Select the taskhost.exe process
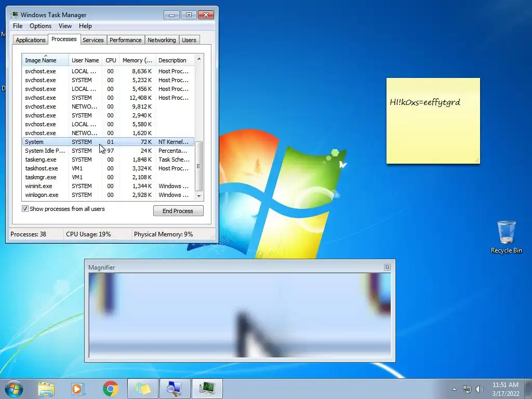This screenshot has width=532, height=399. click(x=108, y=168)
